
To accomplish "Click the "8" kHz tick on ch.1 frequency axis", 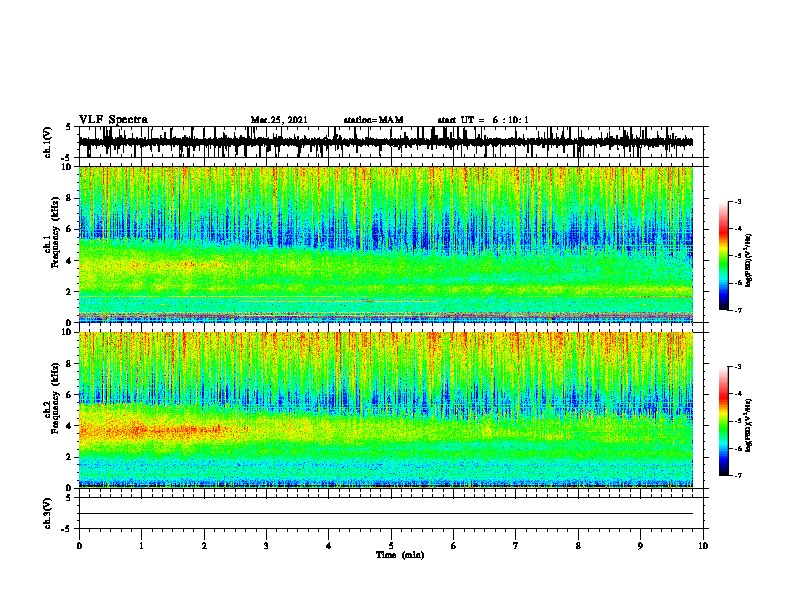I will 70,198.
